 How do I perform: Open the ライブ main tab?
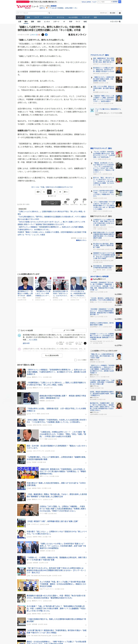(x=37, y=17)
